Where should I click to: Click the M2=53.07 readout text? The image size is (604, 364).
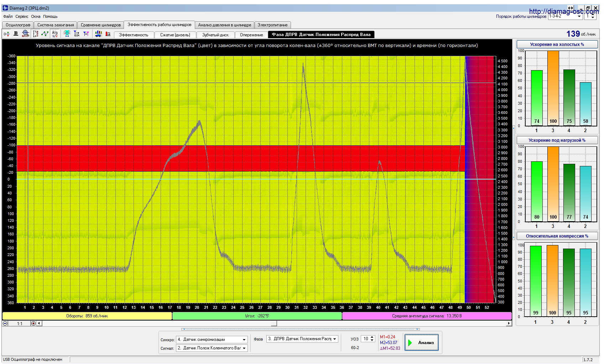point(388,343)
